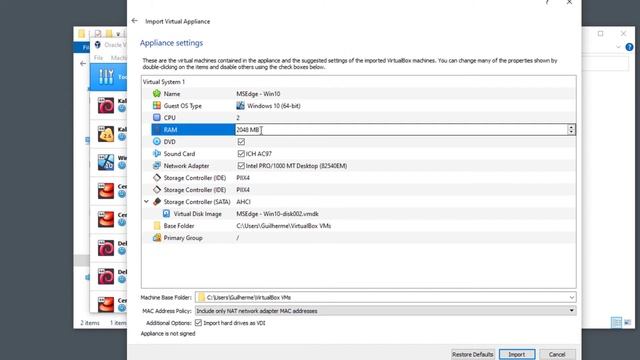The height and width of the screenshot is (360, 640).
Task: Click the Oracle VirtualBox title bar logo
Action: [x=98, y=45]
